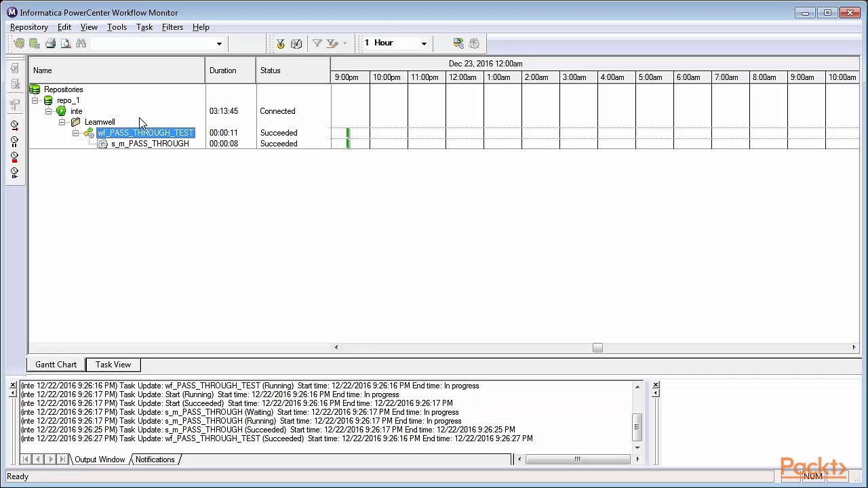Click the disconnect repository toolbar icon
Image resolution: width=868 pixels, height=488 pixels.
click(35, 43)
